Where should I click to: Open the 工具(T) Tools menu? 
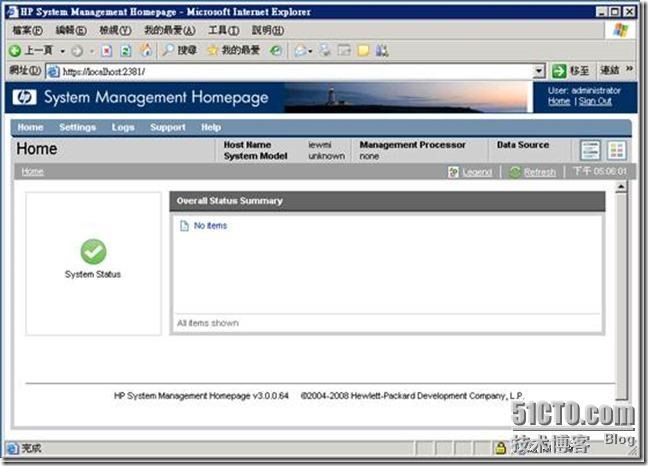click(224, 30)
